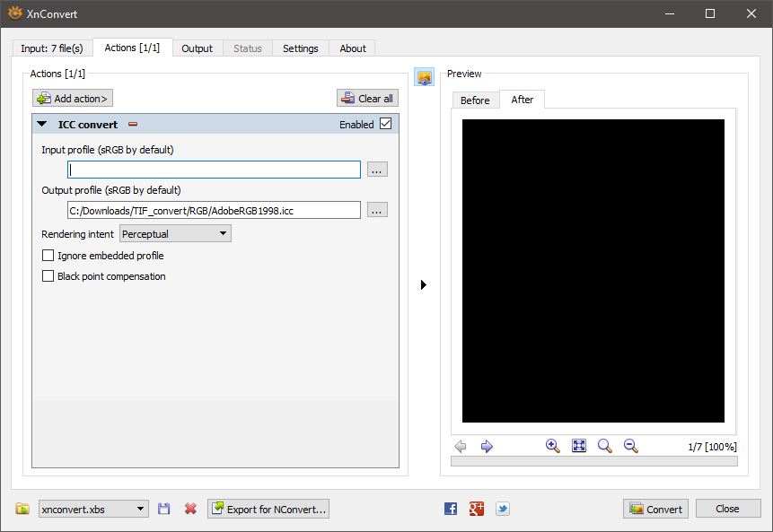Click the Add action button

click(x=73, y=99)
